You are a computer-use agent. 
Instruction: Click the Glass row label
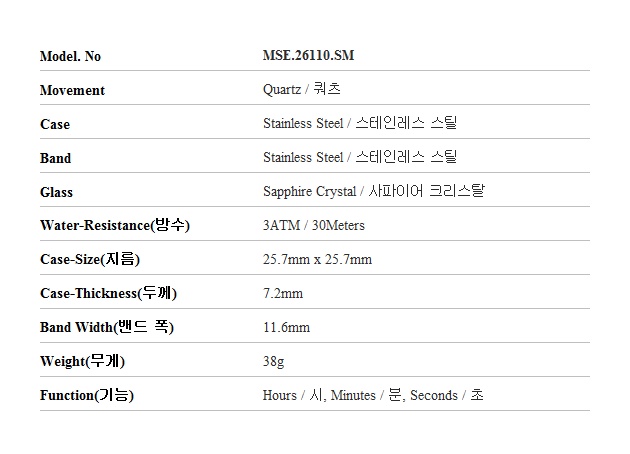coord(56,192)
